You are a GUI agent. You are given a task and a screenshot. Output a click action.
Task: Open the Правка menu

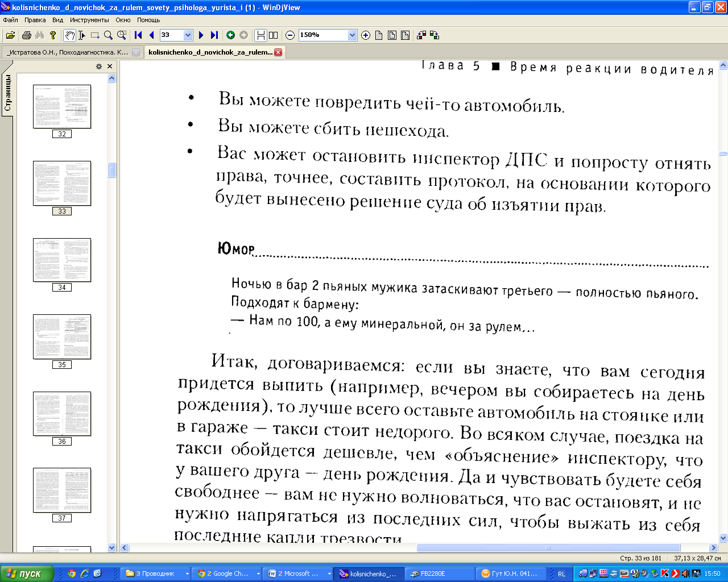[x=35, y=20]
